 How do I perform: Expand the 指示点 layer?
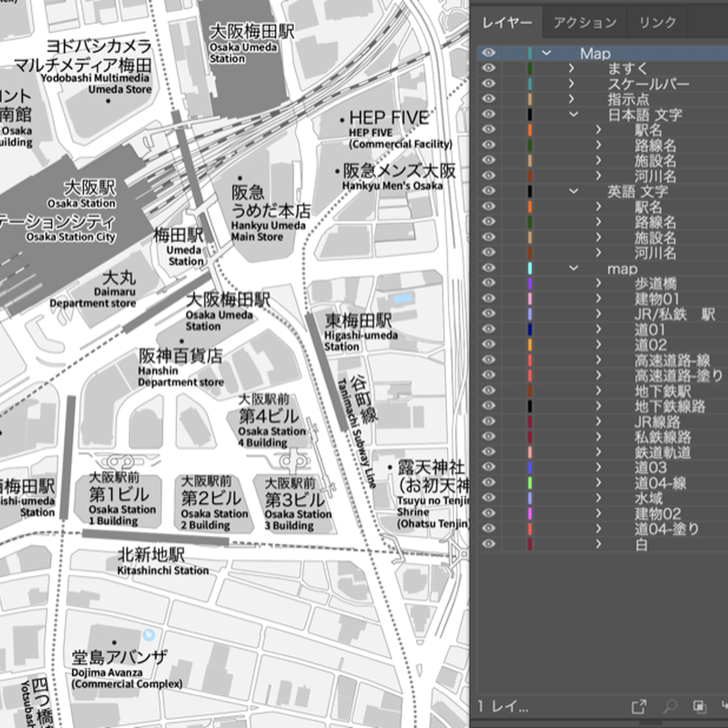pos(571,99)
